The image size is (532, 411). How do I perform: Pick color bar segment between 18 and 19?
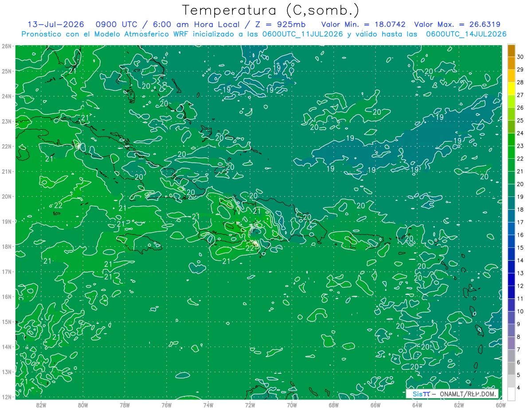[511, 203]
